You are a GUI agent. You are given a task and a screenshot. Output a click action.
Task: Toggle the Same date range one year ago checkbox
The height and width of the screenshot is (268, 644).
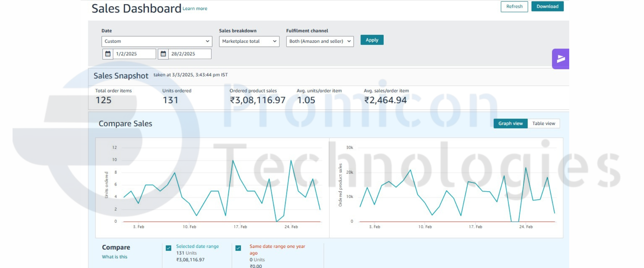pos(238,248)
